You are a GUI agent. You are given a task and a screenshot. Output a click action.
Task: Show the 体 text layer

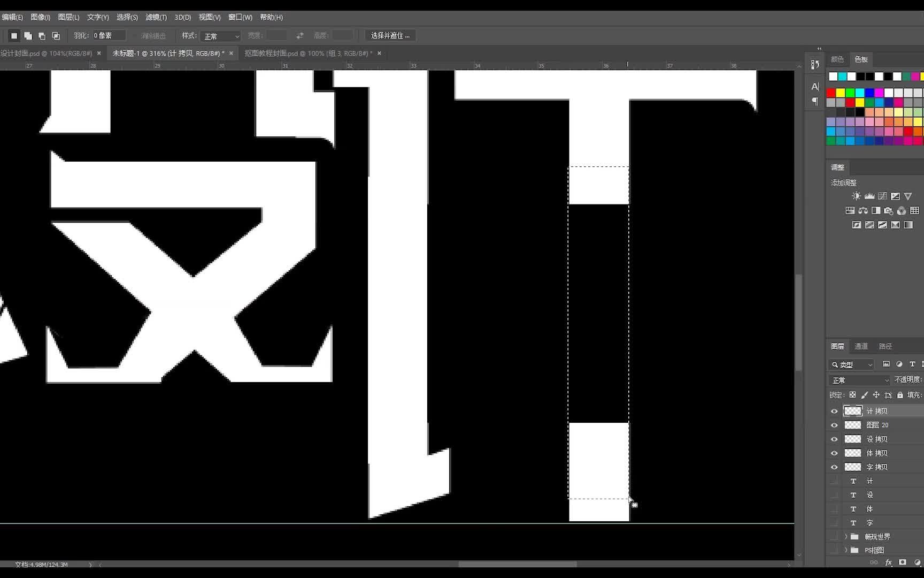click(834, 508)
